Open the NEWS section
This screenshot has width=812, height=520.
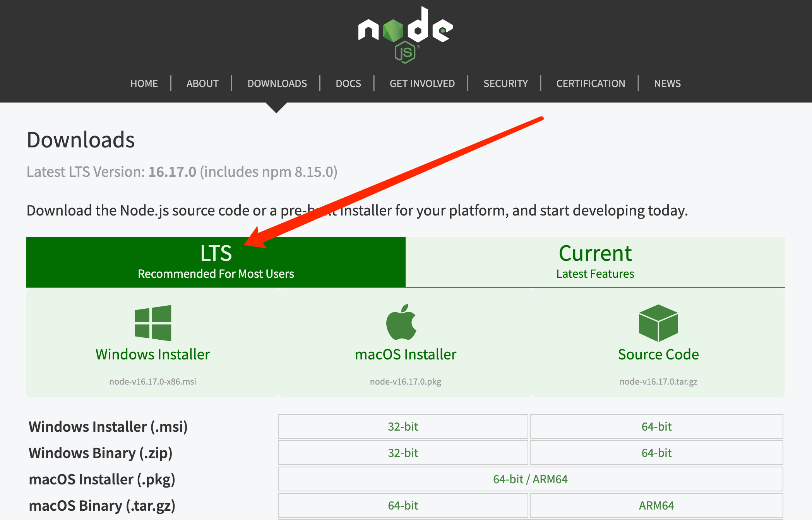667,84
